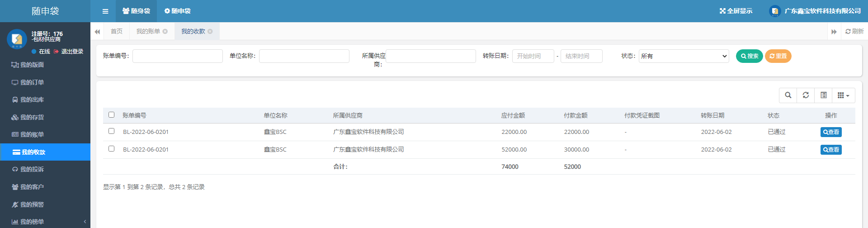Enable 全屏显示 fullscreen mode

[x=736, y=11]
